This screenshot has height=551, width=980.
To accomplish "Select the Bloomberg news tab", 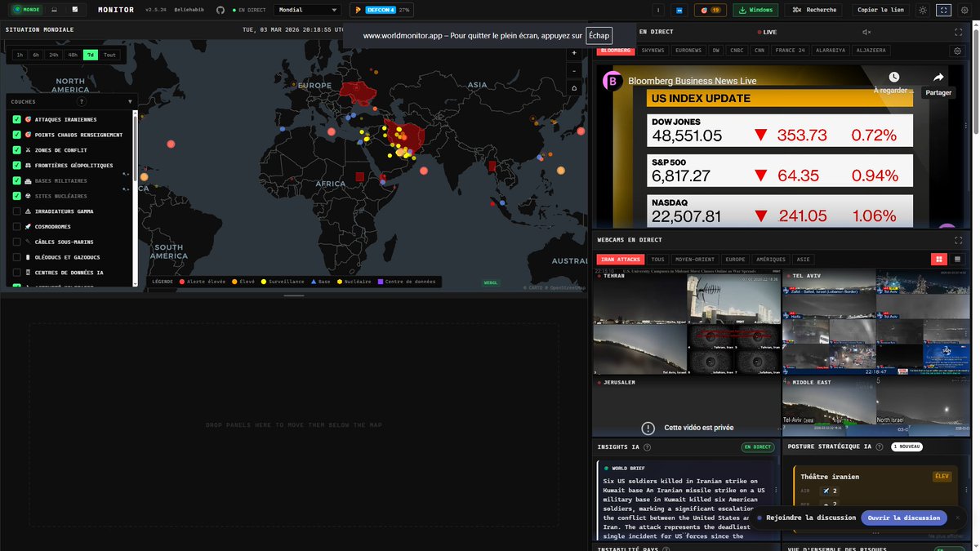I will pos(617,51).
